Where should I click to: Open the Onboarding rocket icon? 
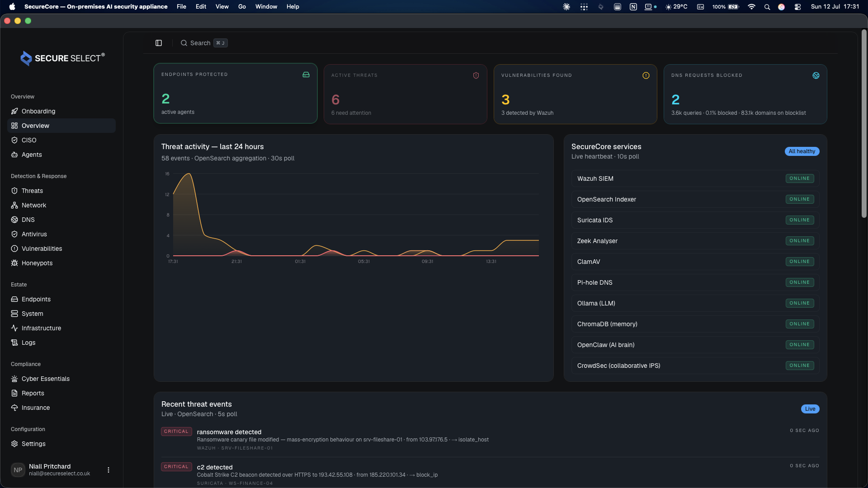14,111
